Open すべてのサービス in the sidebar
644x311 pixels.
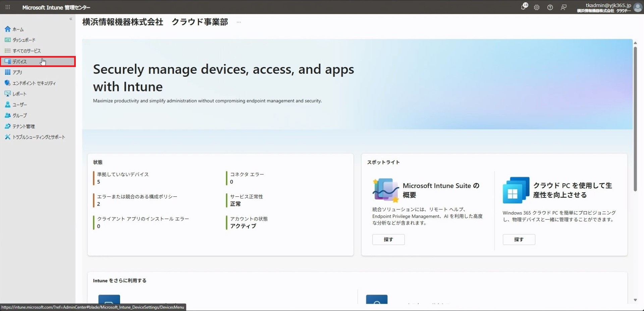(26, 51)
